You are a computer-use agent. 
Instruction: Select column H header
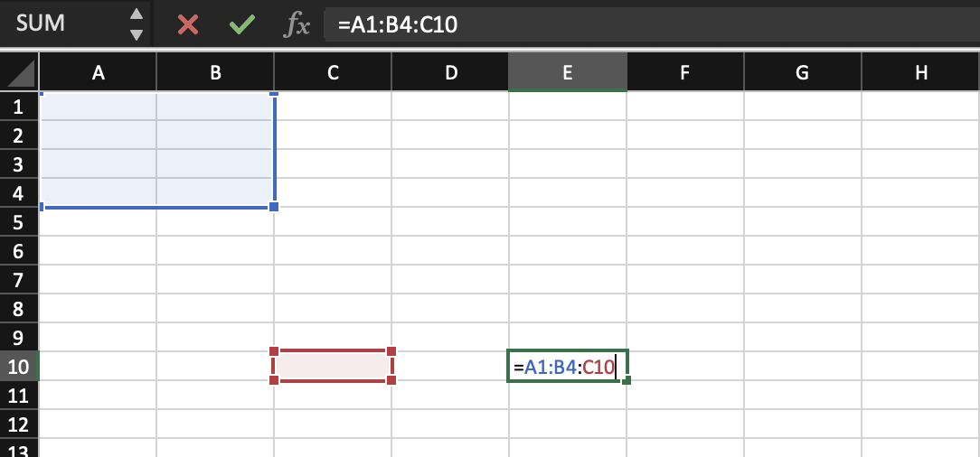pyautogui.click(x=920, y=73)
